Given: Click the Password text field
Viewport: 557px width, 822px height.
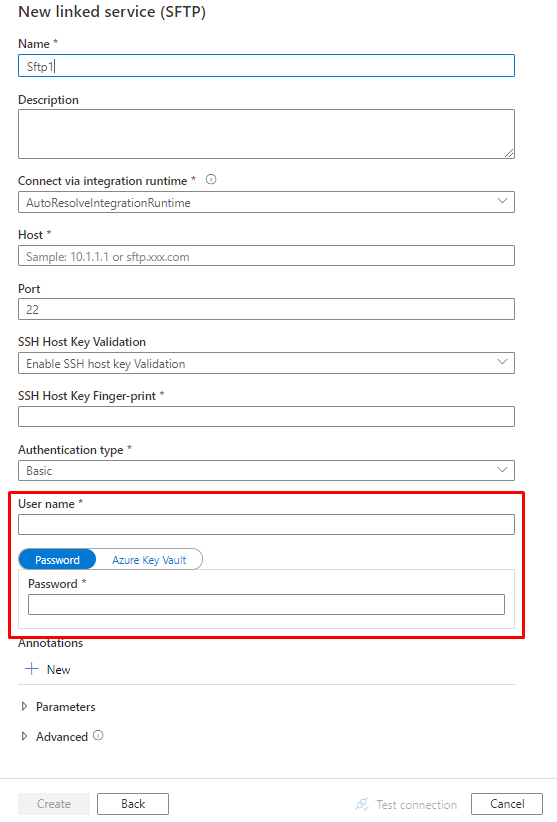Looking at the screenshot, I should [266, 604].
